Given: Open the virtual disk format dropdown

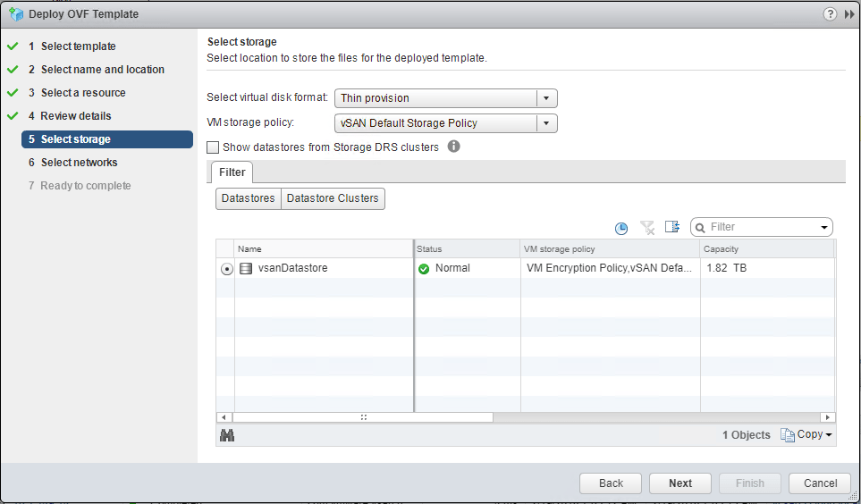Looking at the screenshot, I should click(546, 98).
